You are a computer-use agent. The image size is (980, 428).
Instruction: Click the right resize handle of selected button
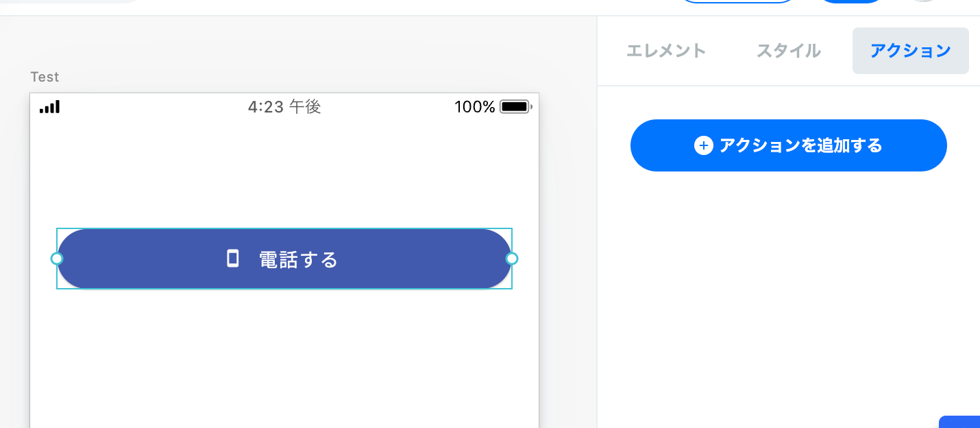[512, 259]
